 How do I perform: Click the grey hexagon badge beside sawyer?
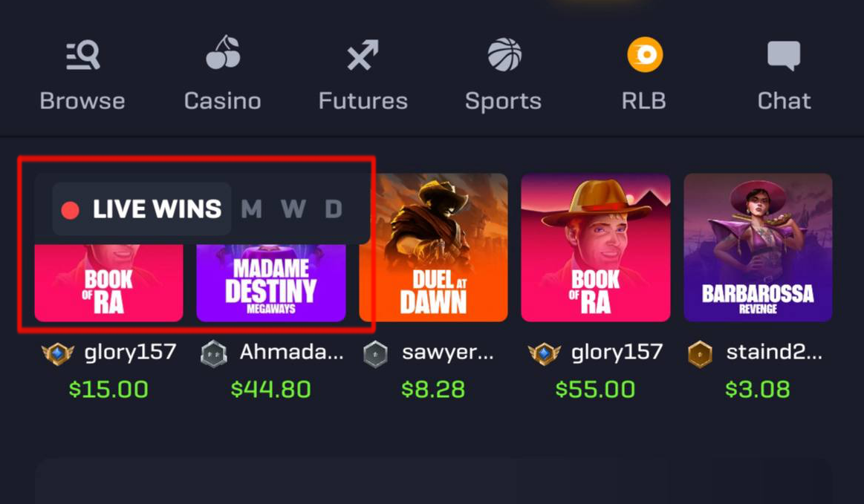(x=375, y=353)
